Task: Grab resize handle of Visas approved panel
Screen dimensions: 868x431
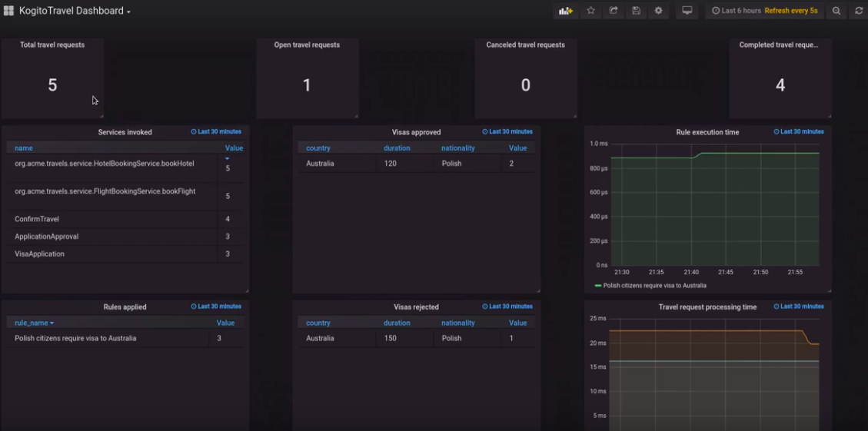Action: click(x=537, y=290)
